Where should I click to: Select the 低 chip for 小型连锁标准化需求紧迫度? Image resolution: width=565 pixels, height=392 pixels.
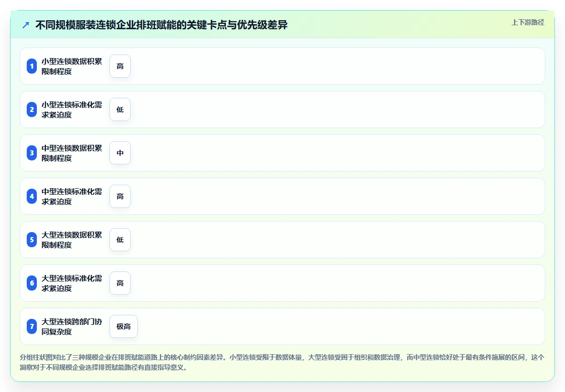click(x=120, y=109)
